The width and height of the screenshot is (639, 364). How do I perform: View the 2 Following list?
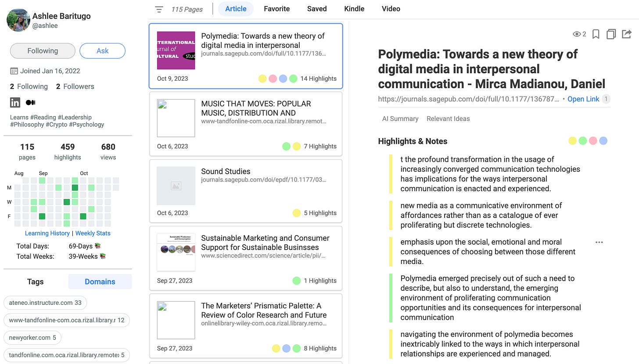[x=29, y=86]
